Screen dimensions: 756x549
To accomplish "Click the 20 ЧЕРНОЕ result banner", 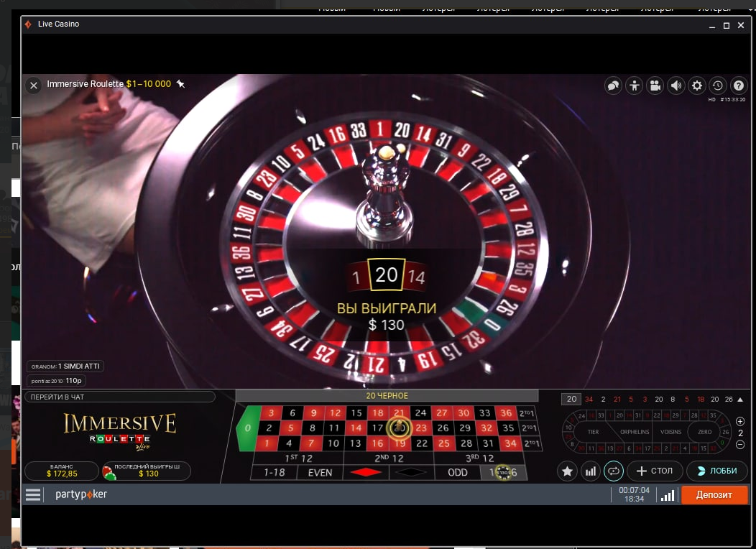I will 387,396.
